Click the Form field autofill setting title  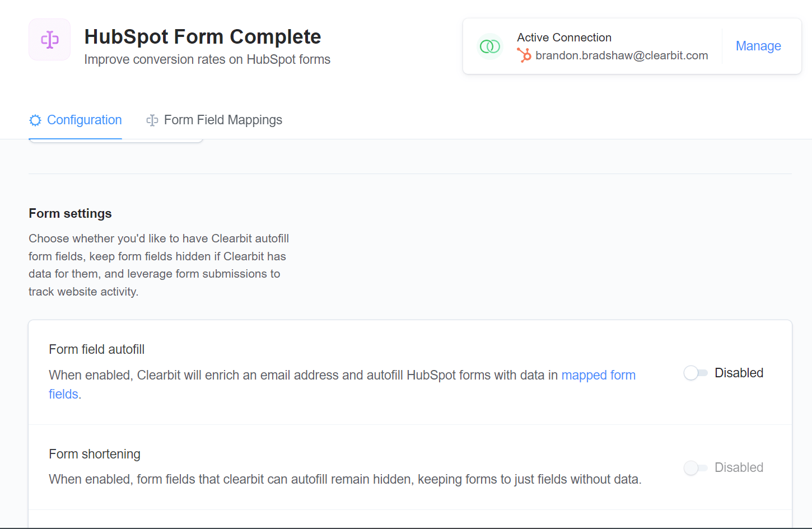click(x=96, y=349)
